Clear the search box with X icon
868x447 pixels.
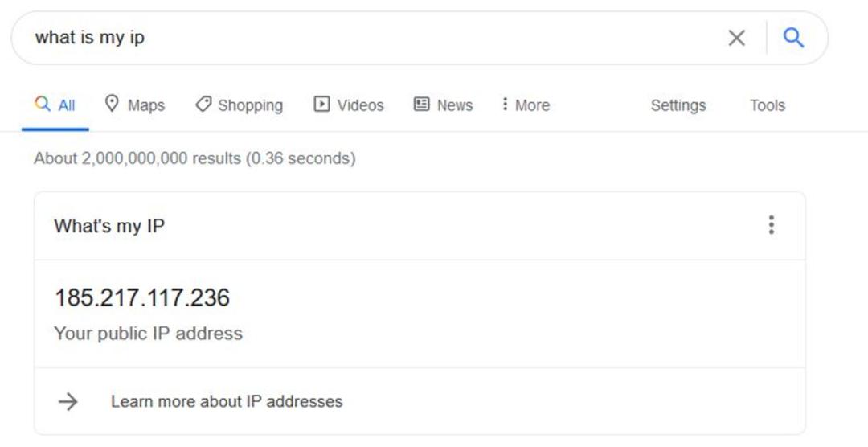[736, 39]
